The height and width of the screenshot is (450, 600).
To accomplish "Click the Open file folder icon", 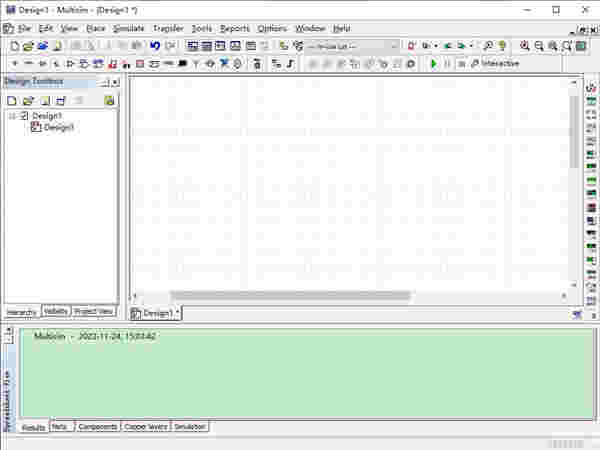I will click(x=28, y=46).
